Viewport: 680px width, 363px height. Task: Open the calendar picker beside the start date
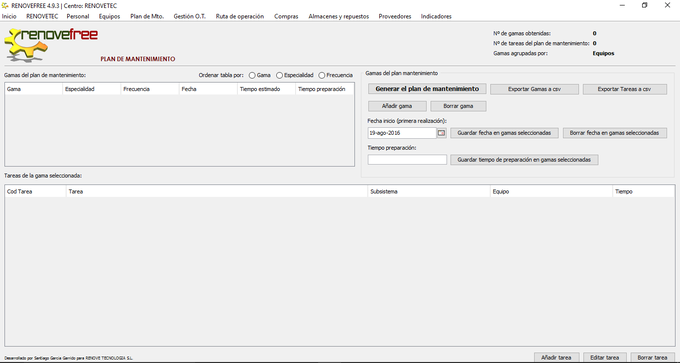pos(441,133)
